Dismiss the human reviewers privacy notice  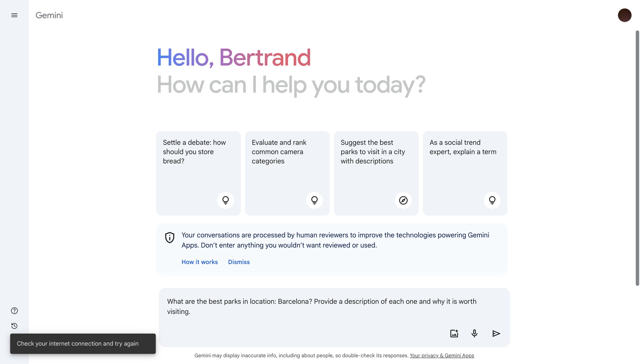point(239,262)
